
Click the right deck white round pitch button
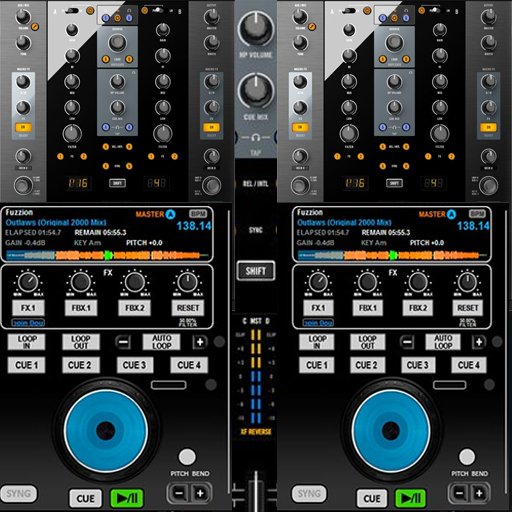(467, 457)
